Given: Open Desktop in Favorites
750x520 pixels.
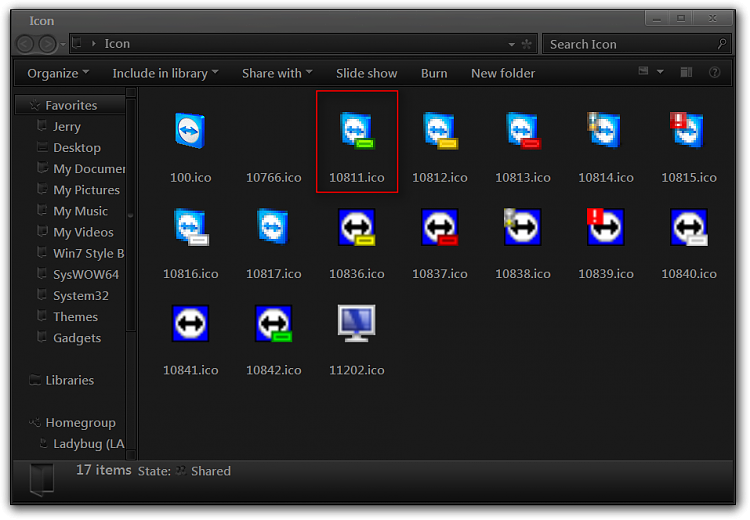Looking at the screenshot, I should click(x=77, y=147).
